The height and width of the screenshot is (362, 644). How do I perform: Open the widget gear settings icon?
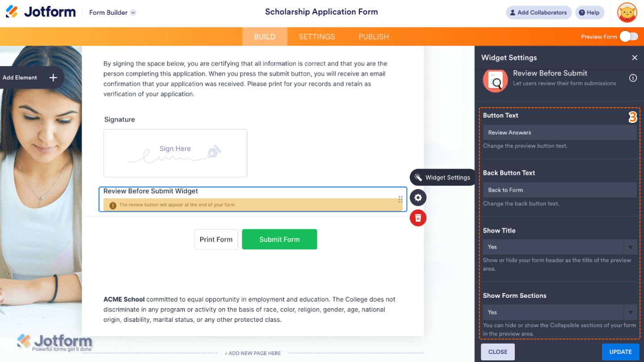pos(418,198)
